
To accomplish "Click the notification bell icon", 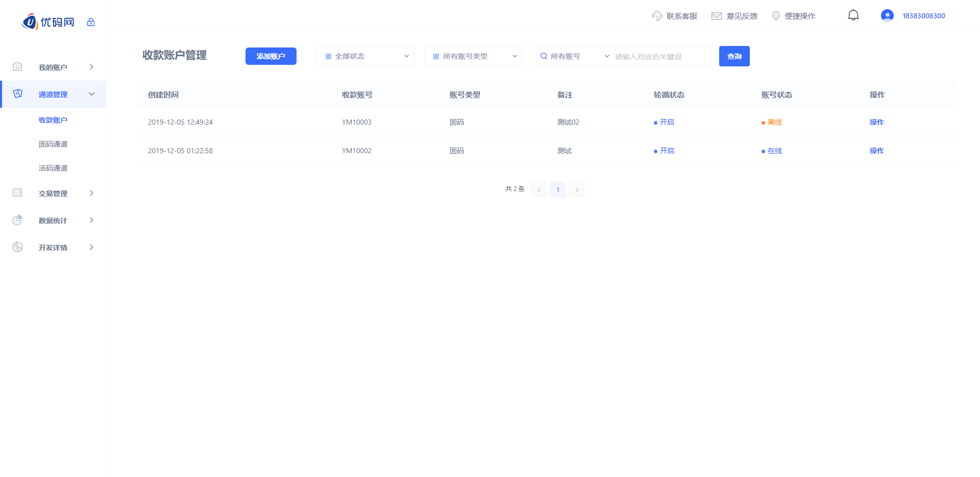I will tap(853, 15).
